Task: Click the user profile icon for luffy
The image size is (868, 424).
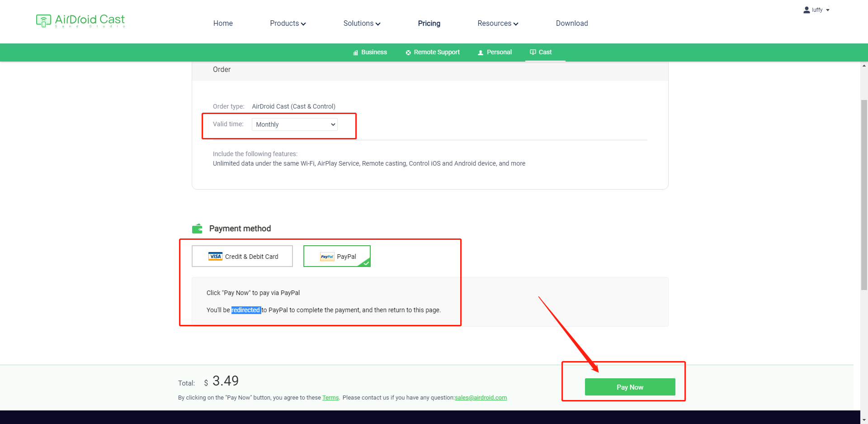Action: coord(807,10)
